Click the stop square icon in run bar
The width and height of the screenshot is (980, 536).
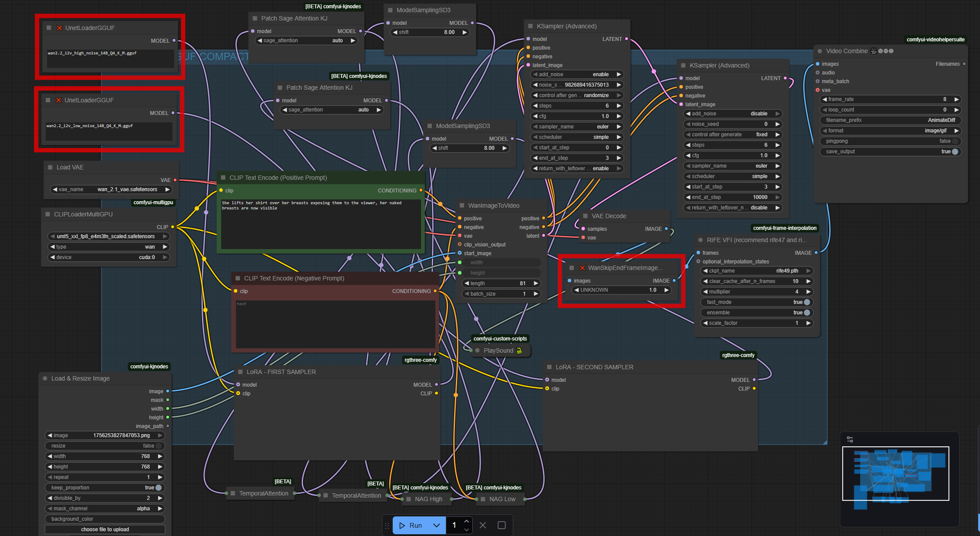tap(502, 525)
